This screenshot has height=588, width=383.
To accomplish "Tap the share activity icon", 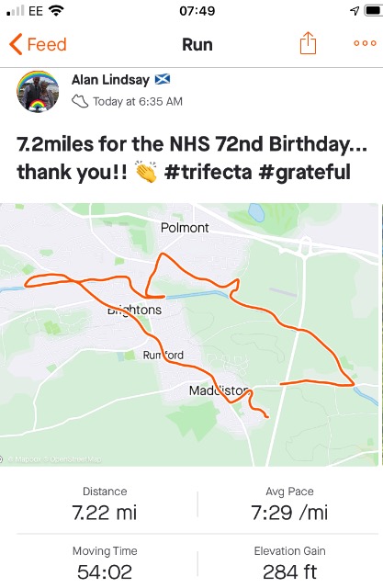I will click(x=308, y=43).
